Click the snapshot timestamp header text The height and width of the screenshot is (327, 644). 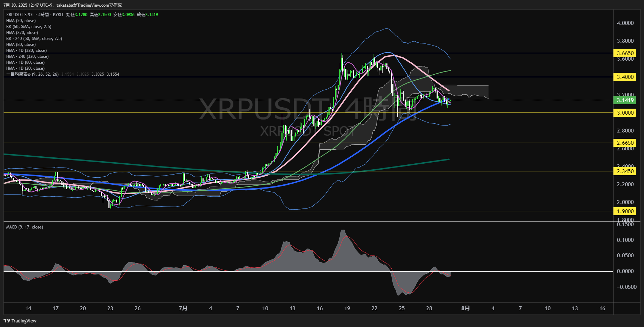point(63,5)
